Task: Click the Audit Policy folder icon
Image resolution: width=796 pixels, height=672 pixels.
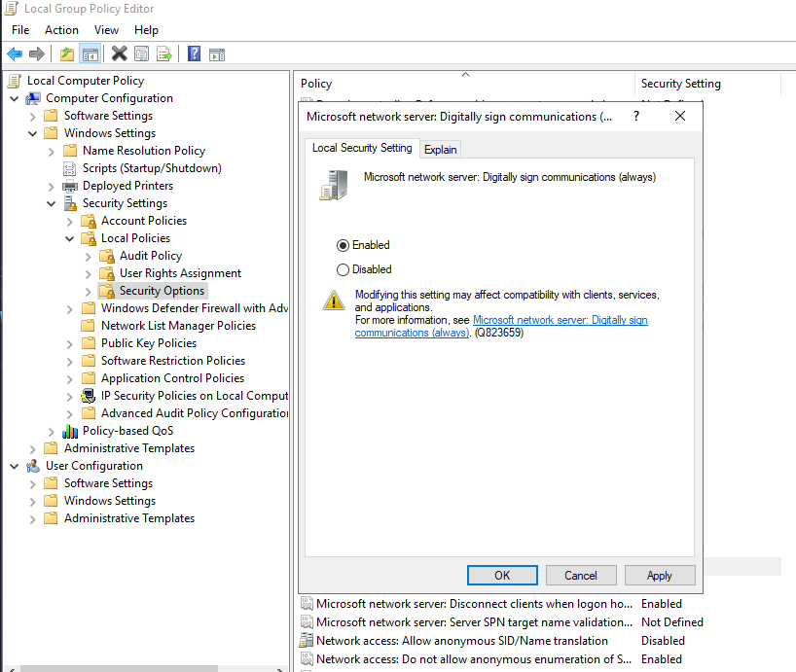Action: [107, 256]
